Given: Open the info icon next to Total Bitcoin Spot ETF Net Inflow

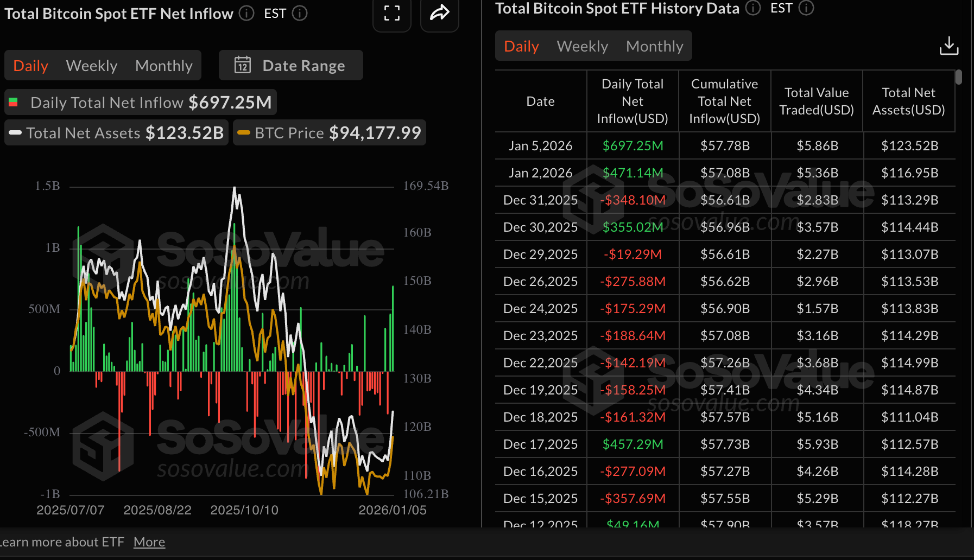Looking at the screenshot, I should (246, 14).
